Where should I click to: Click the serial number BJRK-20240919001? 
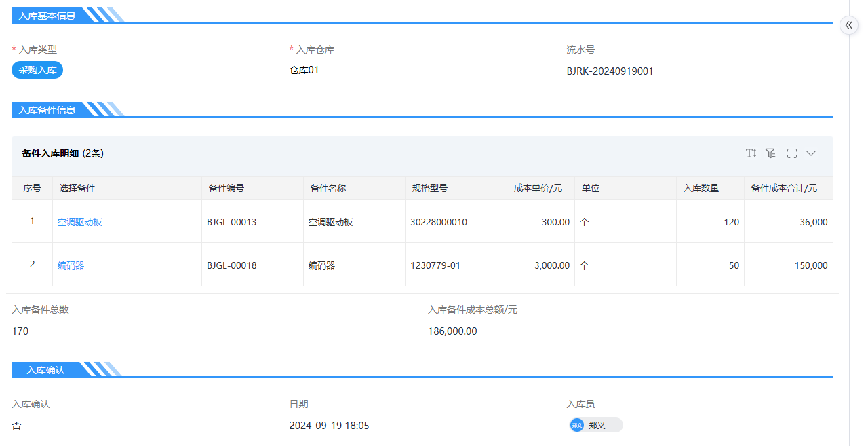pos(610,71)
